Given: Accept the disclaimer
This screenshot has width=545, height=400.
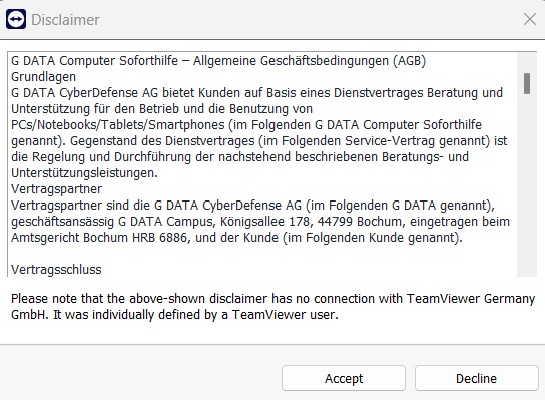Looking at the screenshot, I should click(344, 378).
